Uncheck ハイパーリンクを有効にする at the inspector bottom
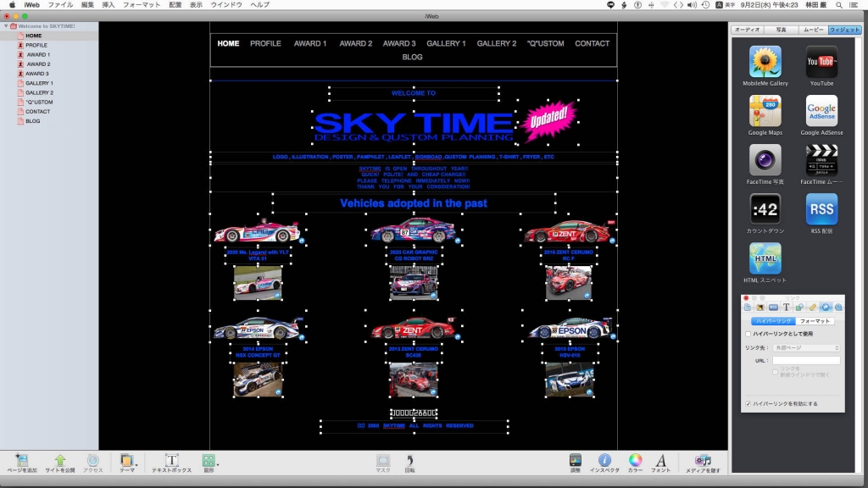This screenshot has height=488, width=868. click(748, 403)
